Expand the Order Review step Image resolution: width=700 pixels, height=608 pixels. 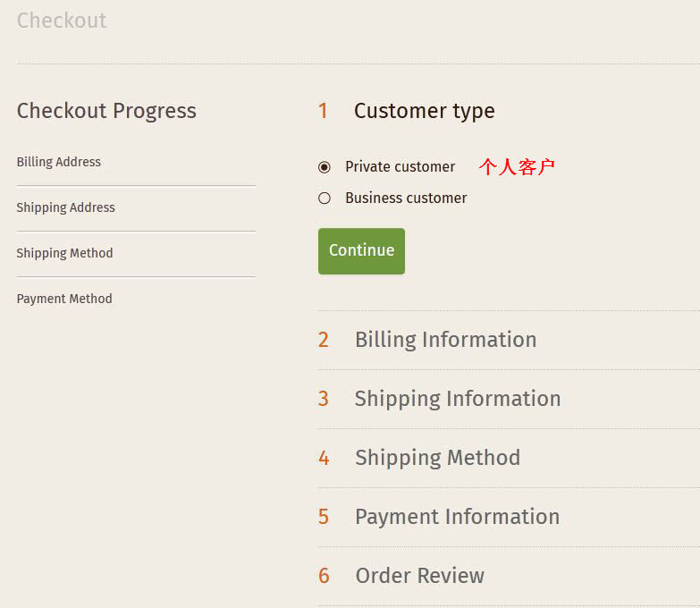[419, 576]
